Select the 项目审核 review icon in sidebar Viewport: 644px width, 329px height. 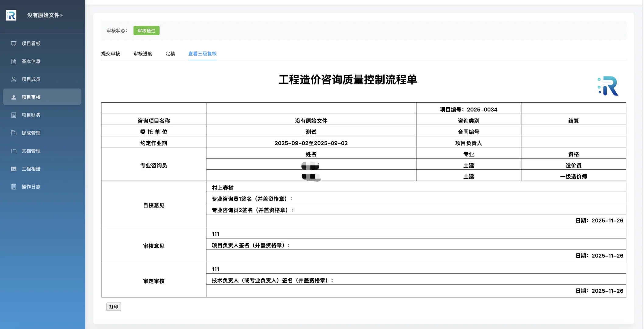13,97
